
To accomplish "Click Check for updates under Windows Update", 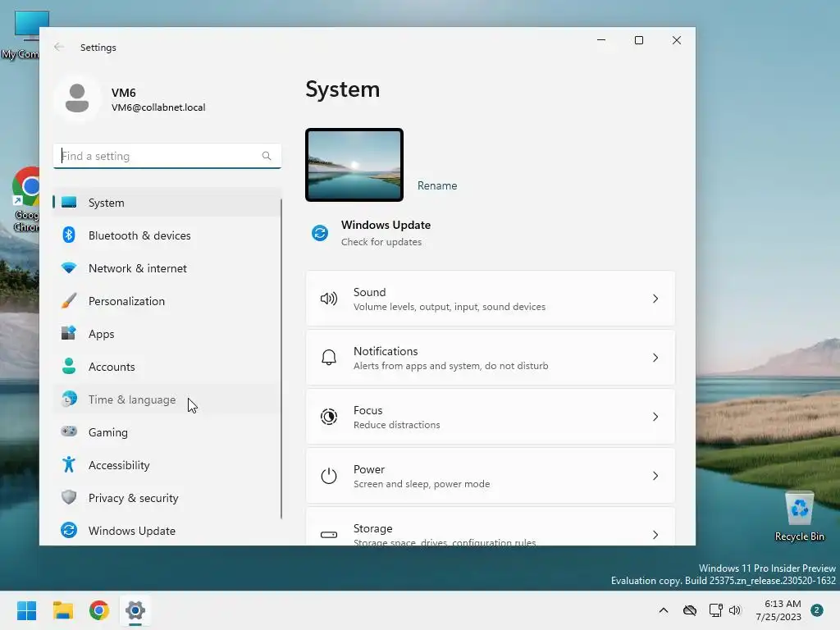I will click(x=381, y=242).
